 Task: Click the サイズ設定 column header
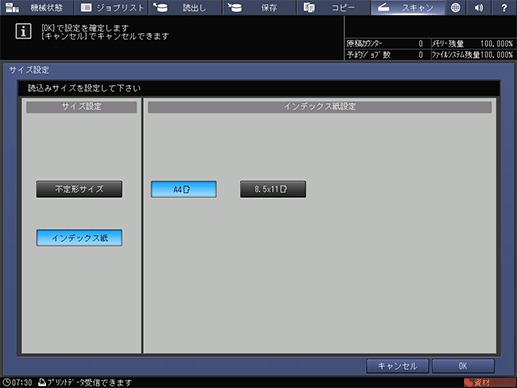click(81, 107)
